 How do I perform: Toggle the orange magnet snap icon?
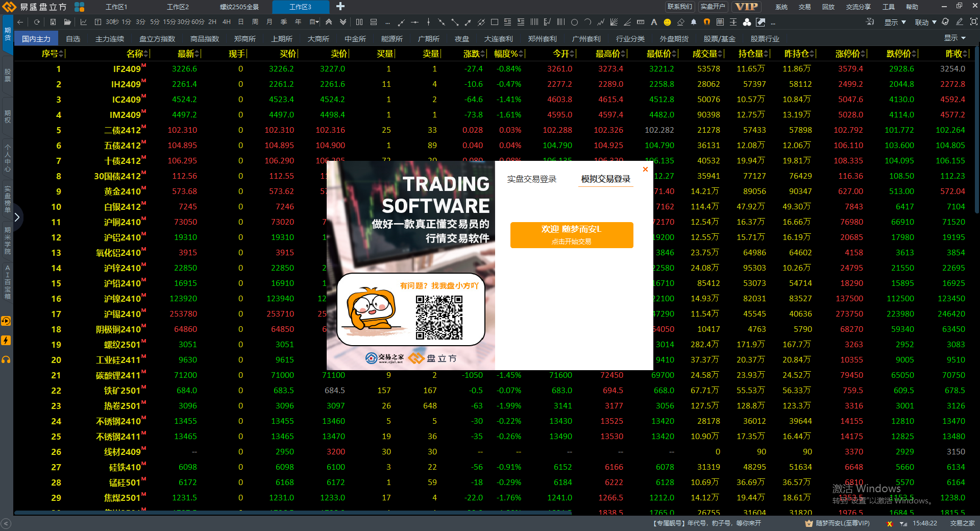pyautogui.click(x=707, y=22)
